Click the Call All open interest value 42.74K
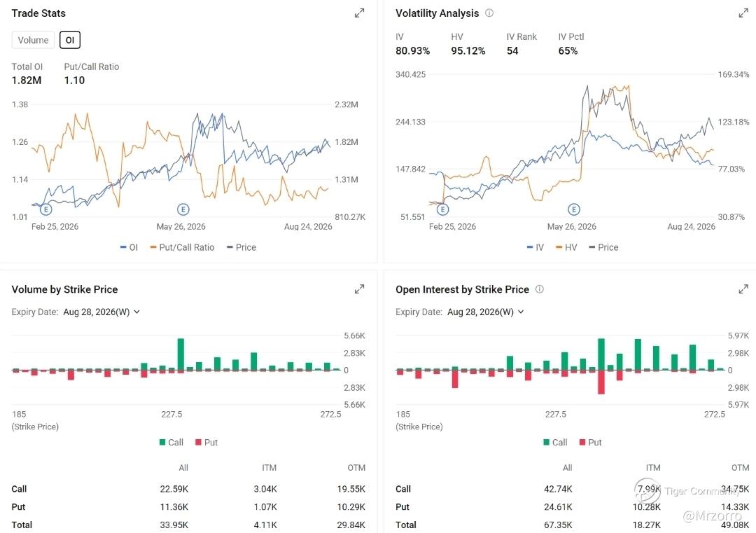Image resolution: width=756 pixels, height=533 pixels. tap(558, 489)
